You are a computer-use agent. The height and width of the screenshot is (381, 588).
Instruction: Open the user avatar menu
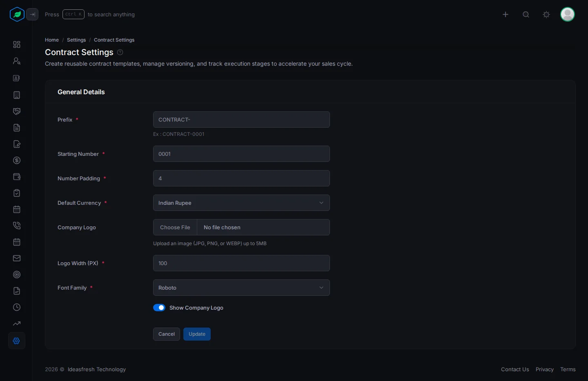point(568,14)
